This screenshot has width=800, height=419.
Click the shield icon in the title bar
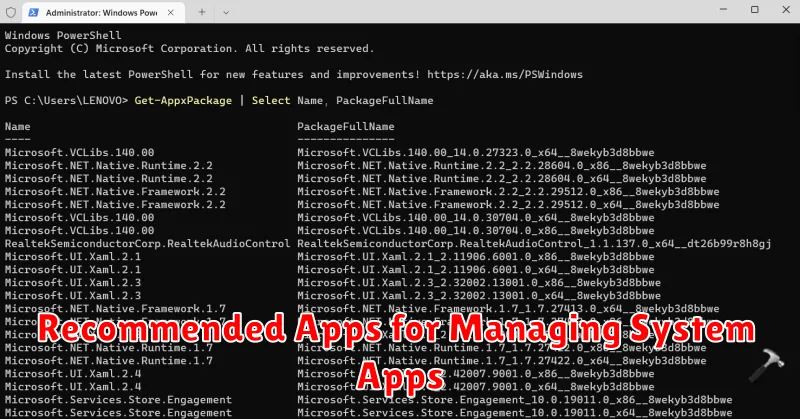(11, 12)
